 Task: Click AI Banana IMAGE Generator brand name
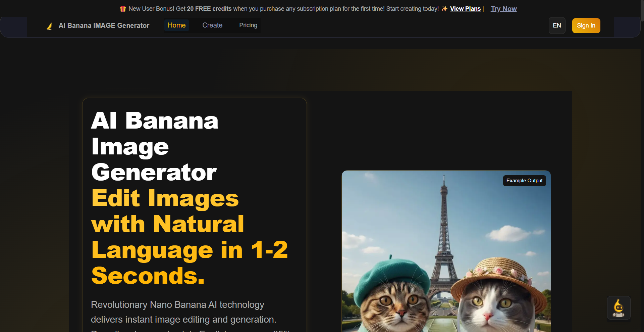pos(104,26)
